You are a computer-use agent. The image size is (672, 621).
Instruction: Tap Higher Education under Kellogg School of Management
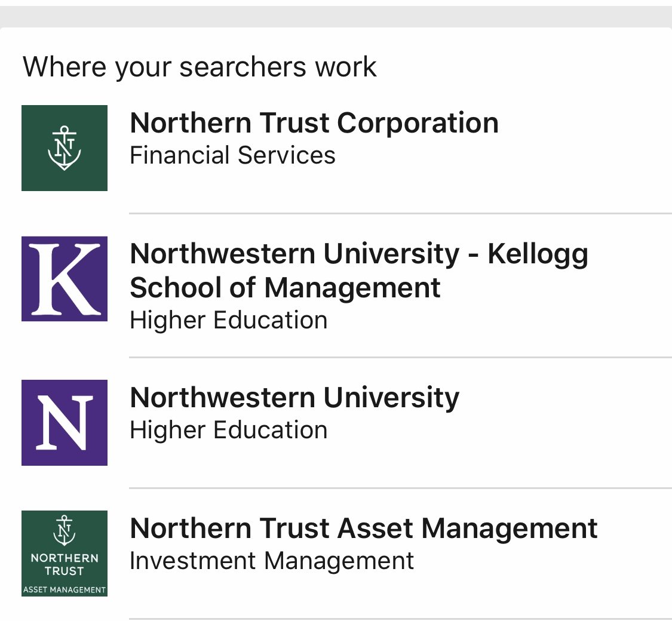pos(228,320)
